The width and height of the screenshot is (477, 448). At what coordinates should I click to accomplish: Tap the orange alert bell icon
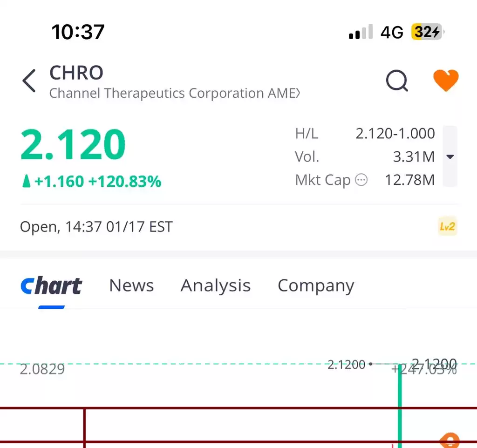pyautogui.click(x=450, y=440)
